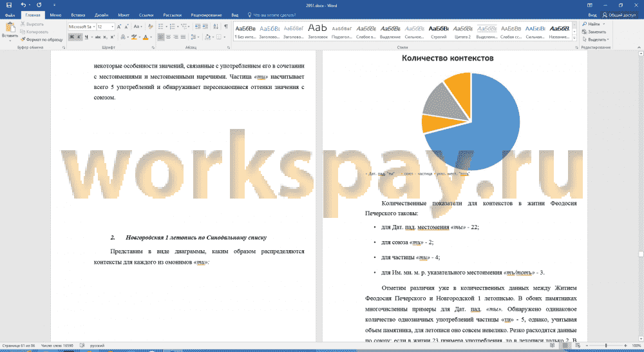
Task: Apply the 'Без инте...' style
Action: [245, 32]
